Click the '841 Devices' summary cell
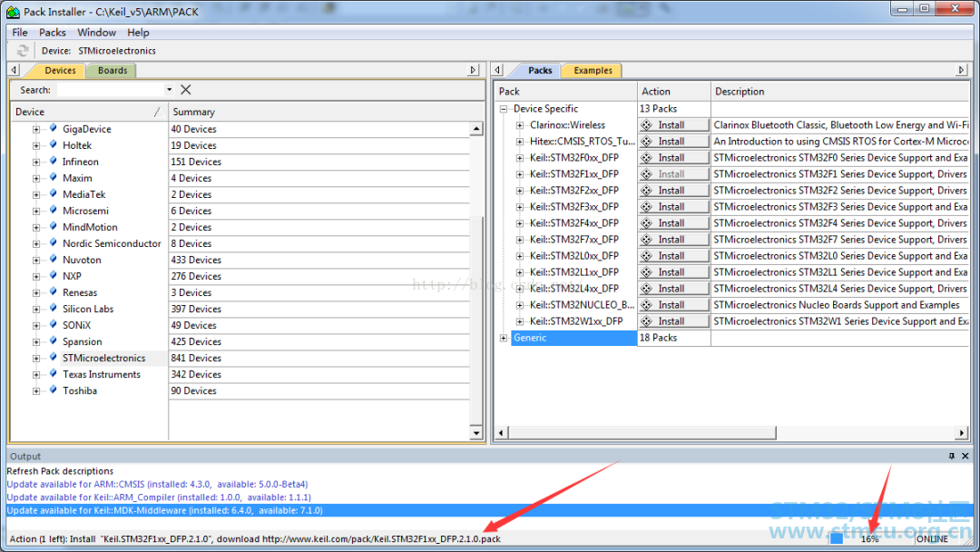The width and height of the screenshot is (980, 552). tap(196, 359)
